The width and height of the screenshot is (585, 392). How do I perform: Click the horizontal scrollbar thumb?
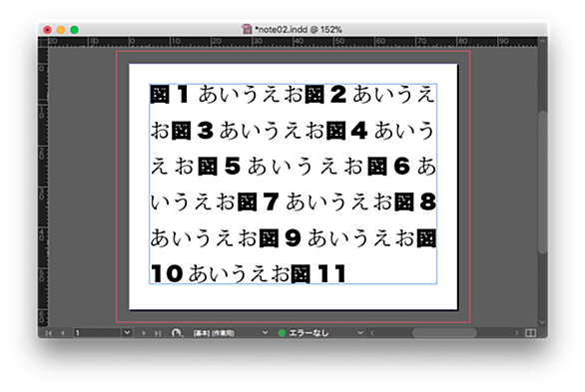[444, 333]
